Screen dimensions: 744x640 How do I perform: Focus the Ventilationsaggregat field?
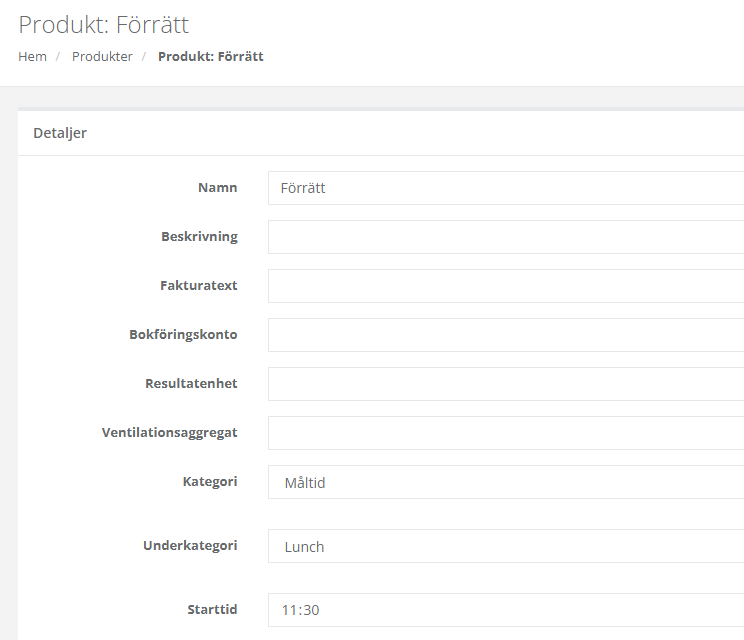pos(505,433)
